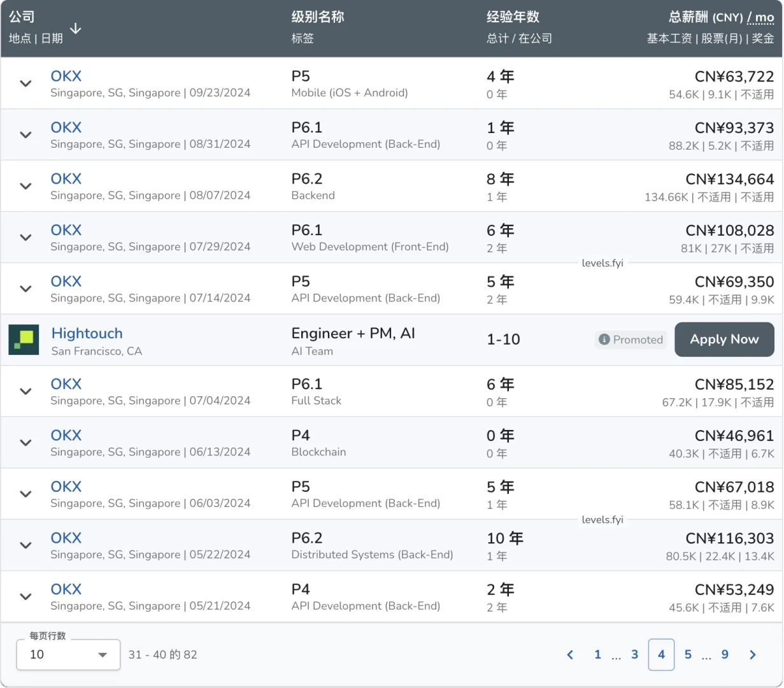Open OKX link for 06/13/2024 entry
This screenshot has height=688, width=784.
point(66,435)
